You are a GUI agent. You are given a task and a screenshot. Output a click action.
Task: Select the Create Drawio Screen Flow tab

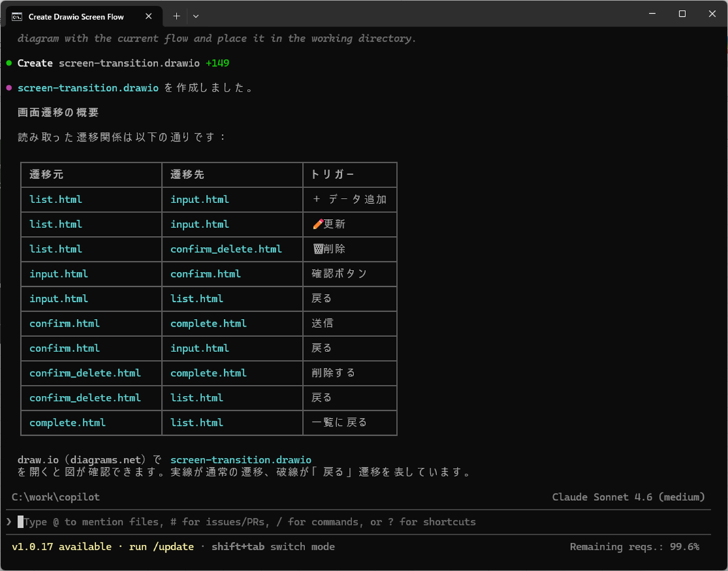[x=76, y=16]
